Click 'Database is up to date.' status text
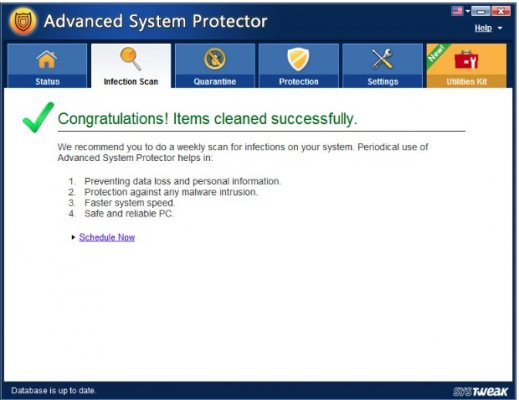The image size is (519, 400). tap(53, 390)
